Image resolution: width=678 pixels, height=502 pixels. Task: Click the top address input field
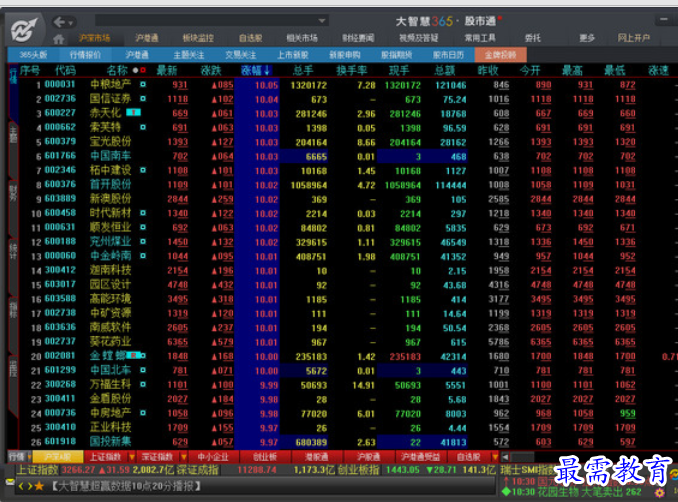click(x=207, y=20)
